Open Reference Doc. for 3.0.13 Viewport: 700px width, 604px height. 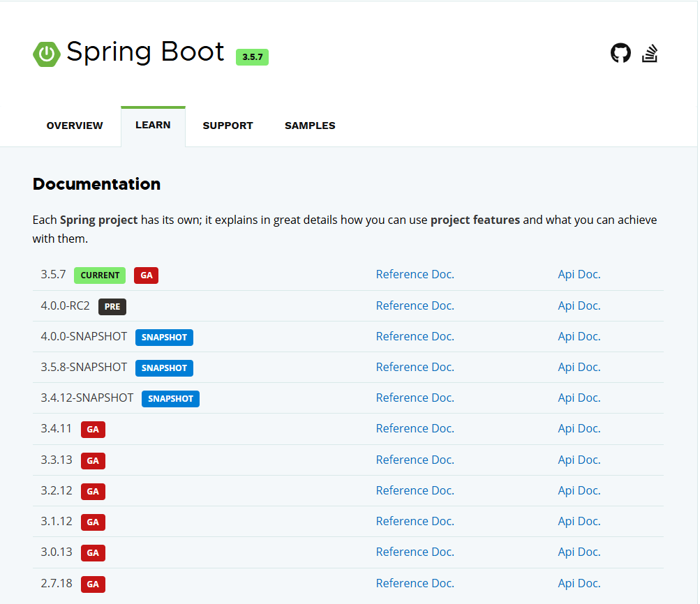pyautogui.click(x=415, y=552)
